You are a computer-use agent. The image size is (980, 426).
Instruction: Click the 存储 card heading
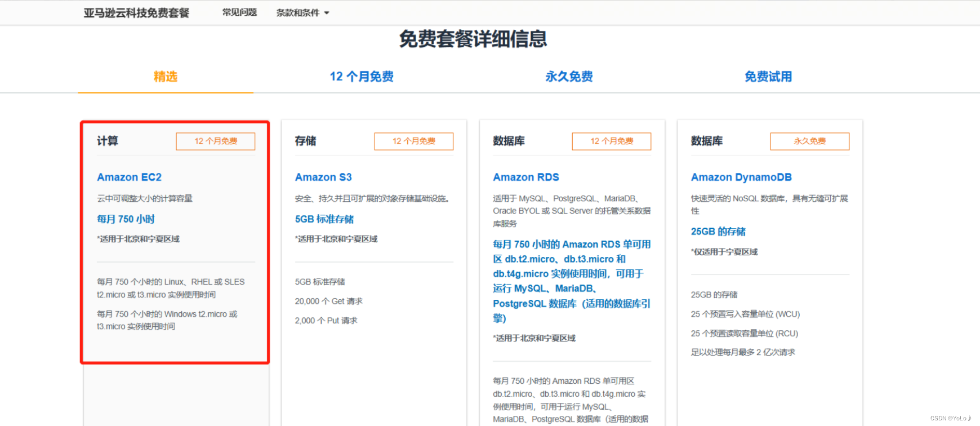[305, 141]
